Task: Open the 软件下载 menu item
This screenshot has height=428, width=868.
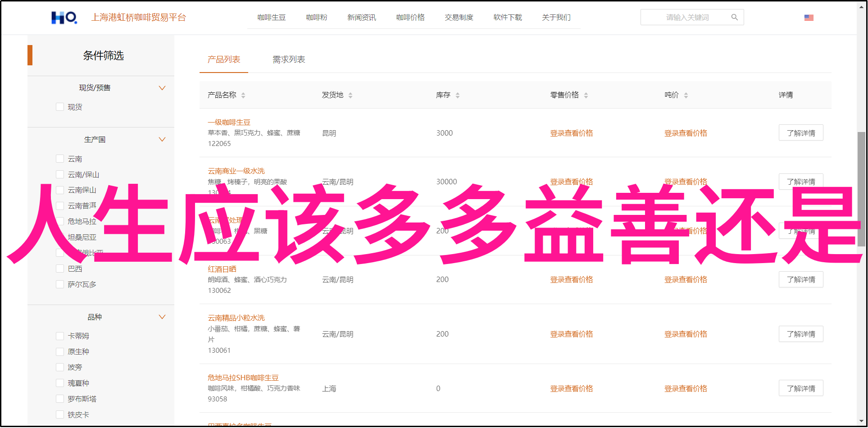Action: [508, 17]
